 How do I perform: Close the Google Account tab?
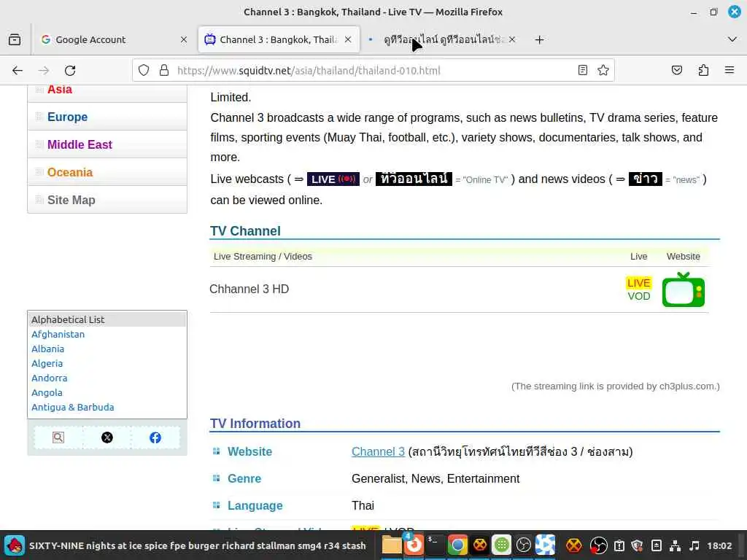[184, 39]
